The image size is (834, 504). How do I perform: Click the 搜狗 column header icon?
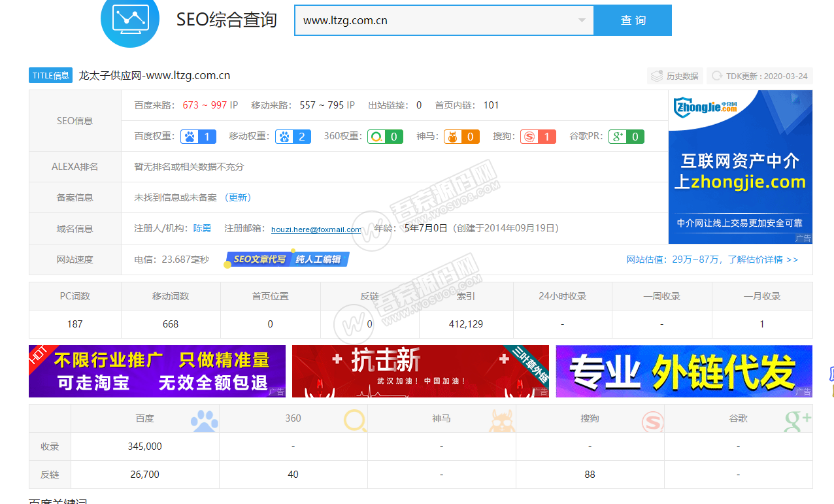652,422
